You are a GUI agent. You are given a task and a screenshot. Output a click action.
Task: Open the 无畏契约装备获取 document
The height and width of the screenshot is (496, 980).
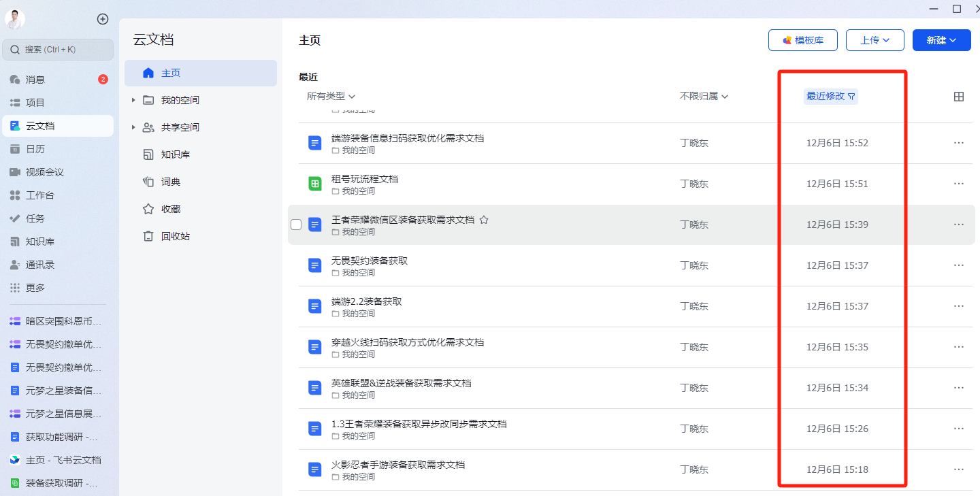click(x=369, y=261)
